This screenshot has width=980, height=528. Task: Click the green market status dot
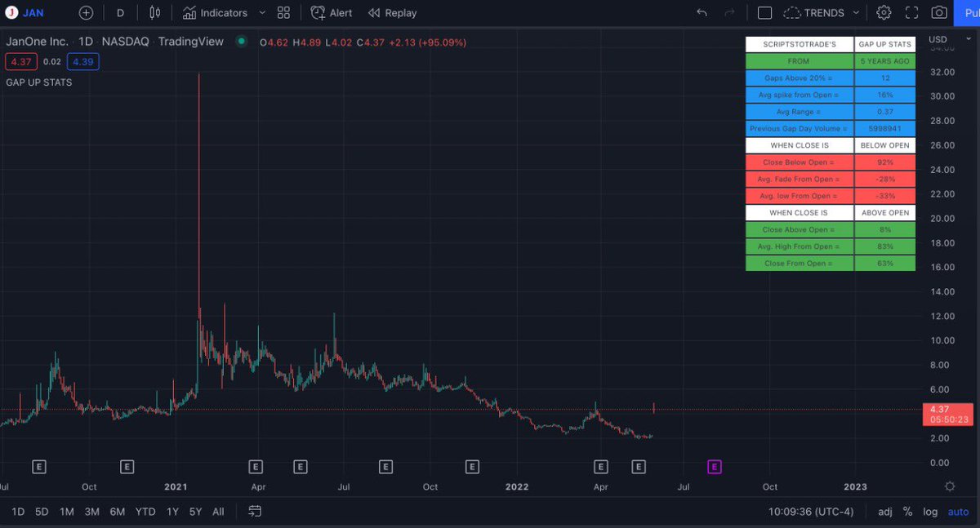[x=240, y=42]
